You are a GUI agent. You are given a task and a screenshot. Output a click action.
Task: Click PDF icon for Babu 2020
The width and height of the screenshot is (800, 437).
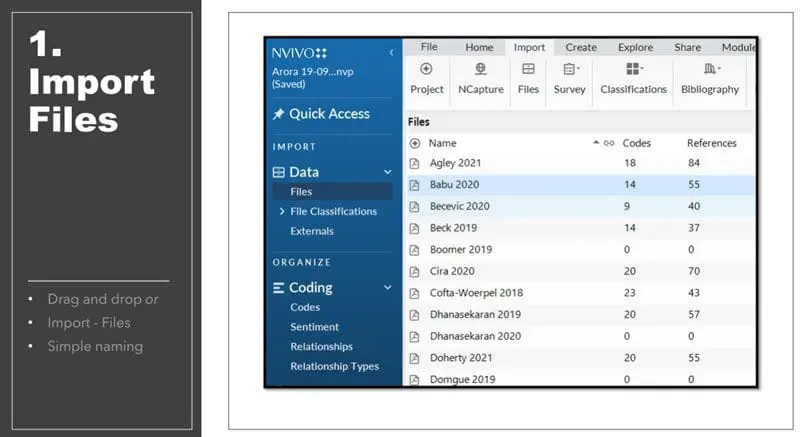[x=414, y=185]
